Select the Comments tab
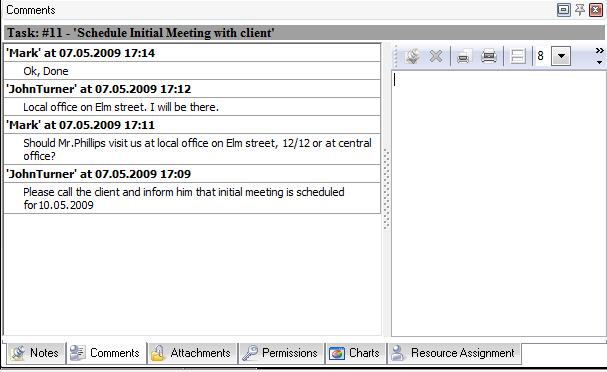 pos(106,353)
